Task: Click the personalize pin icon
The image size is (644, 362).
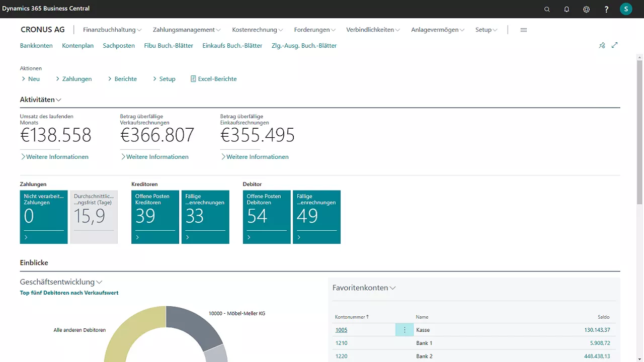Action: point(602,45)
